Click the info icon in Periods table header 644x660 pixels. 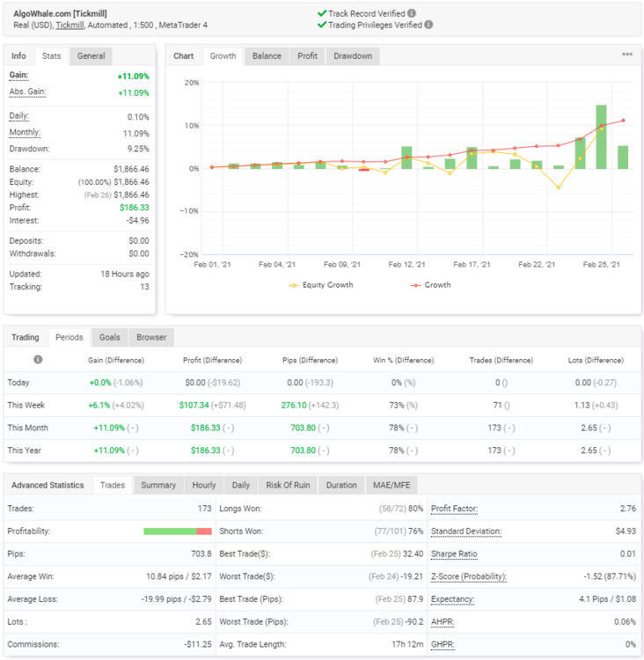(38, 359)
